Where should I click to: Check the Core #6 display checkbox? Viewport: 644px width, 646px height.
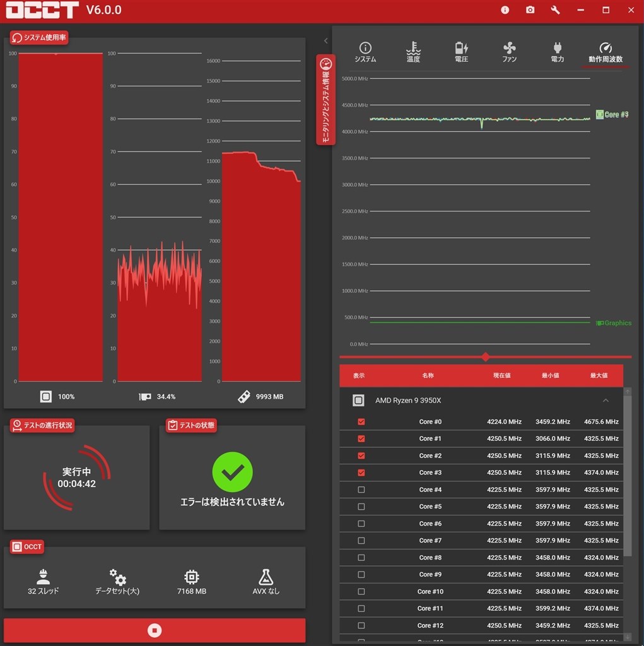click(361, 523)
